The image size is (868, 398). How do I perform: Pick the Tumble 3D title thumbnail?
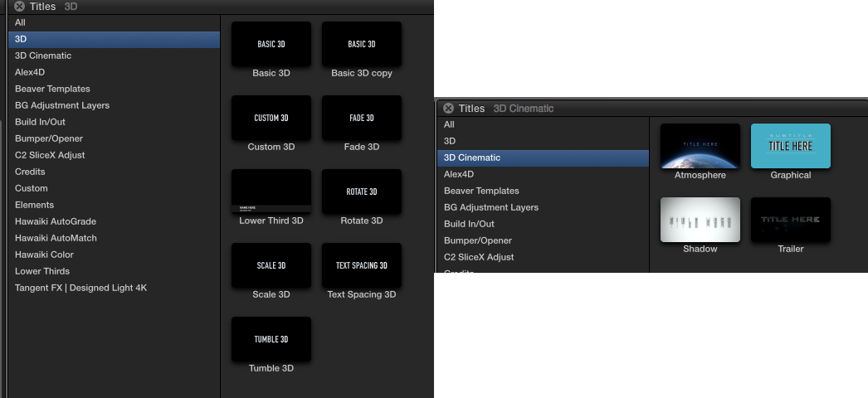271,339
